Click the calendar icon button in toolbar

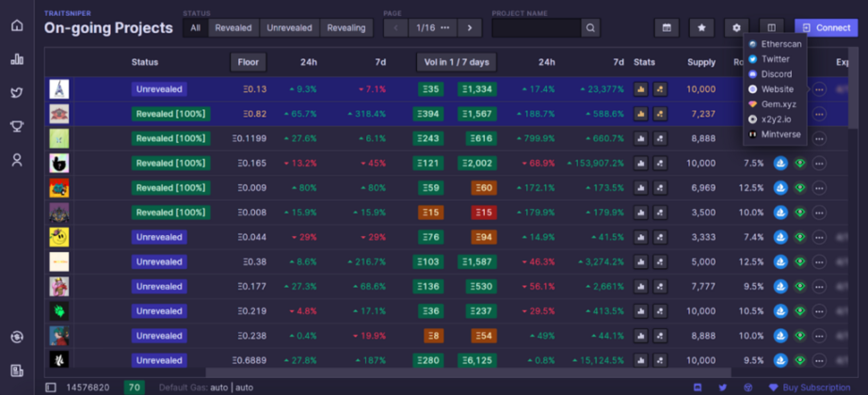point(667,28)
